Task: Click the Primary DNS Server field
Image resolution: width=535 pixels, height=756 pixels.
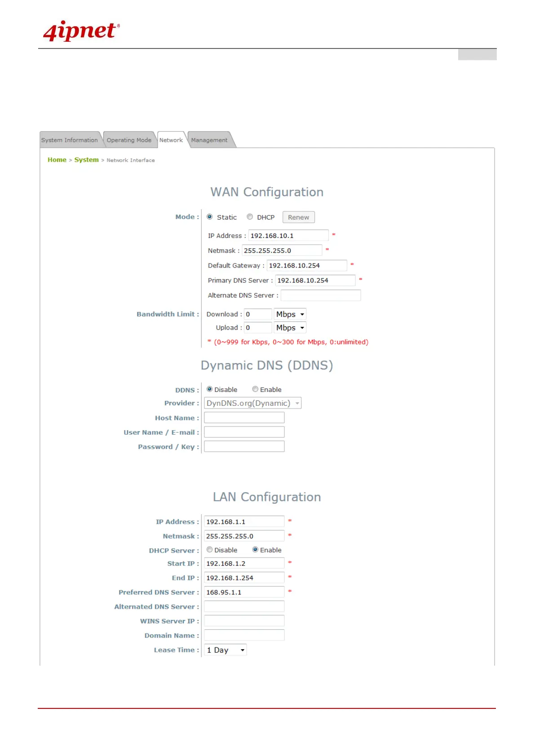Action: (x=315, y=280)
